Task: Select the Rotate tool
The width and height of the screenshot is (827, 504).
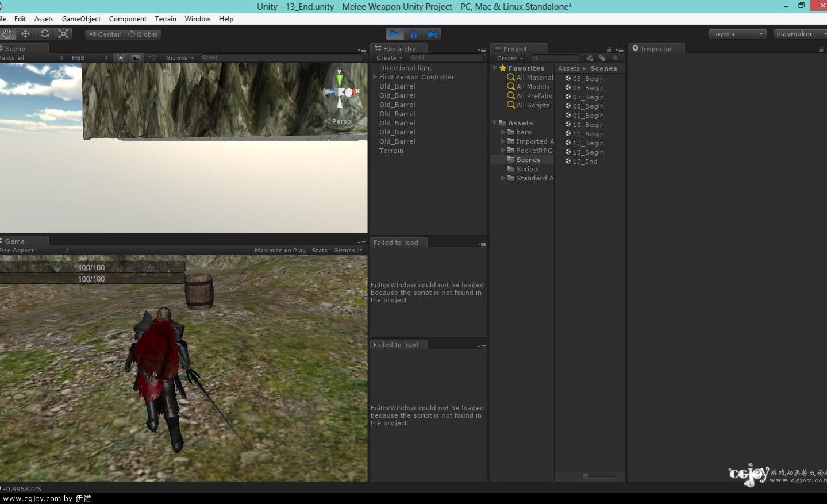Action: click(45, 34)
